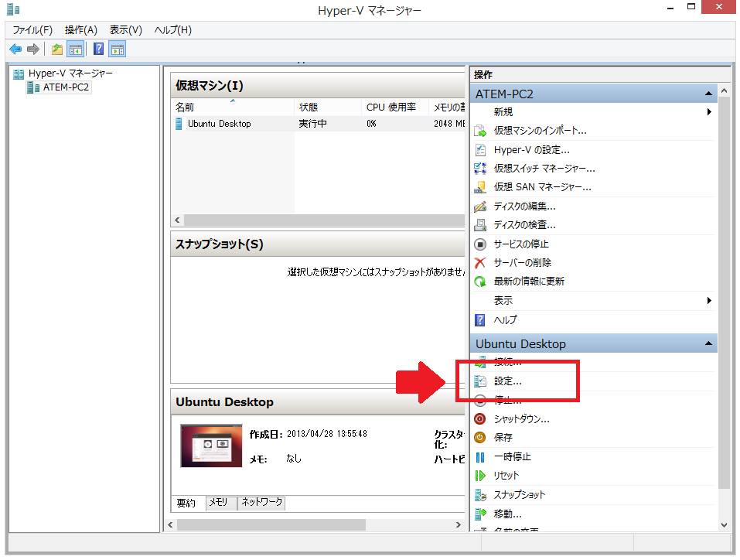
Task: Open 仮想 SAN マネージャー icon
Action: click(480, 187)
